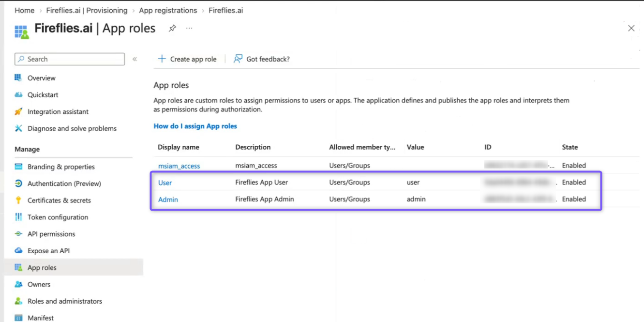Click the State column header
Screen dimensions: 644x322
coord(570,147)
